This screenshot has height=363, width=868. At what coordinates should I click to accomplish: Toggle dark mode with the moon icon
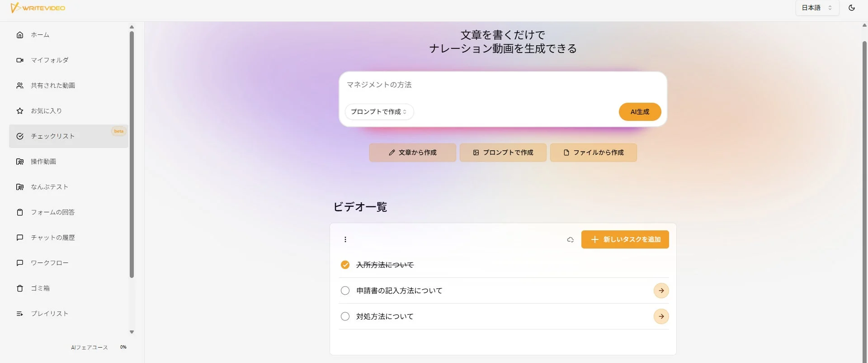pos(852,8)
